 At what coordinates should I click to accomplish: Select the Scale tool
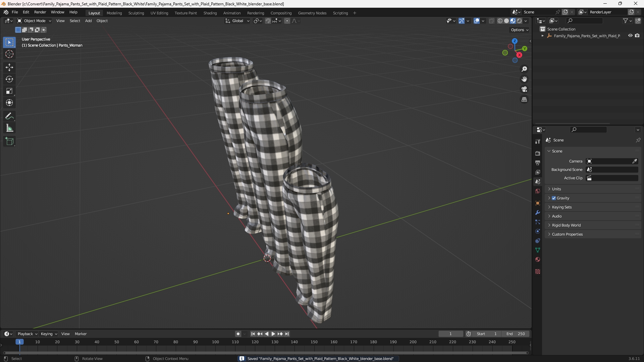tap(9, 91)
